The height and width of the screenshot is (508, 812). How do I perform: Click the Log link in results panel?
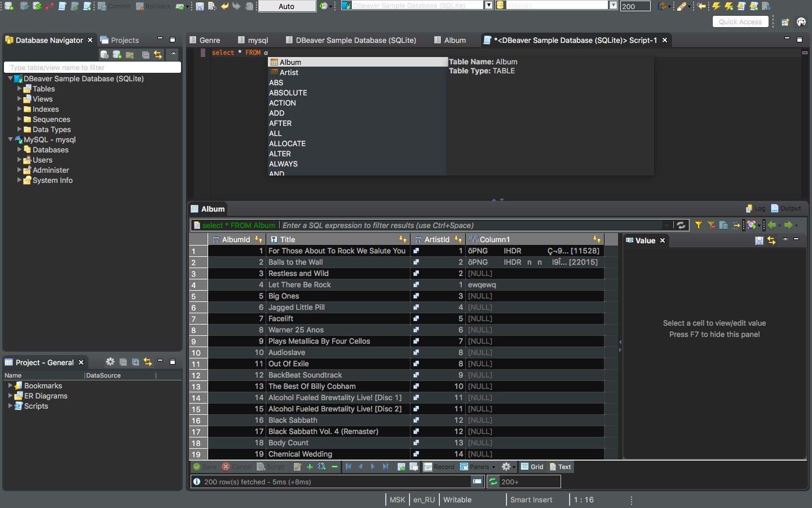(756, 208)
